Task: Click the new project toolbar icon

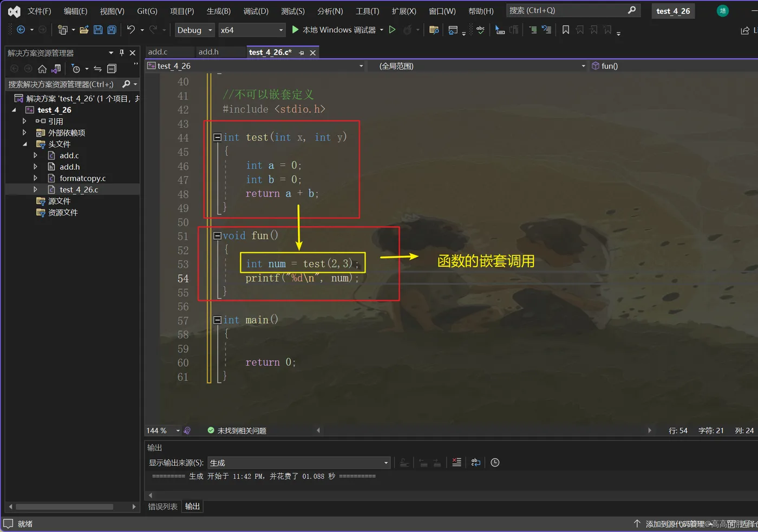Action: pyautogui.click(x=62, y=30)
